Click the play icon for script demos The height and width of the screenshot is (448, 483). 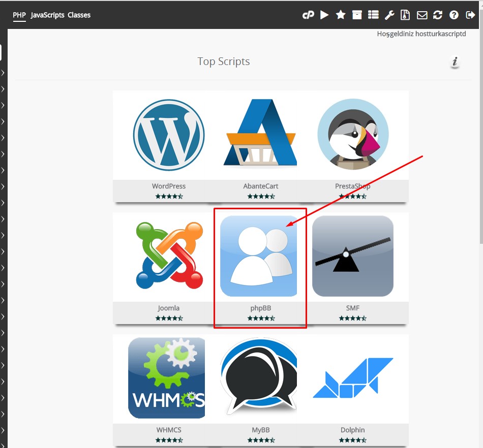[x=324, y=15]
